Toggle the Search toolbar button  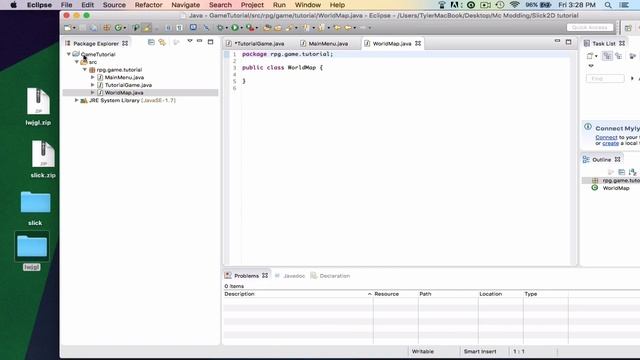(289, 28)
